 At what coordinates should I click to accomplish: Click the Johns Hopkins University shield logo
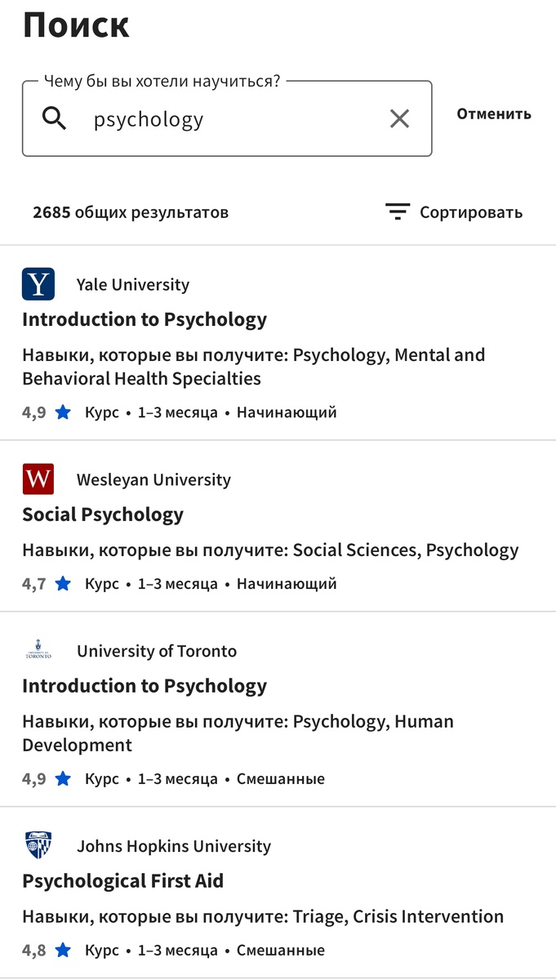tap(38, 845)
